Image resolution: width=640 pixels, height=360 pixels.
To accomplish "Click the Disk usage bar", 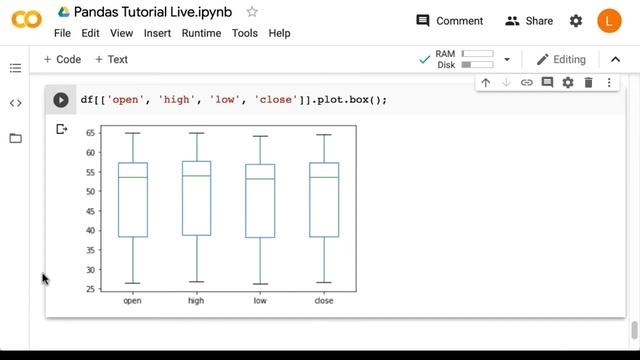I will 477,65.
